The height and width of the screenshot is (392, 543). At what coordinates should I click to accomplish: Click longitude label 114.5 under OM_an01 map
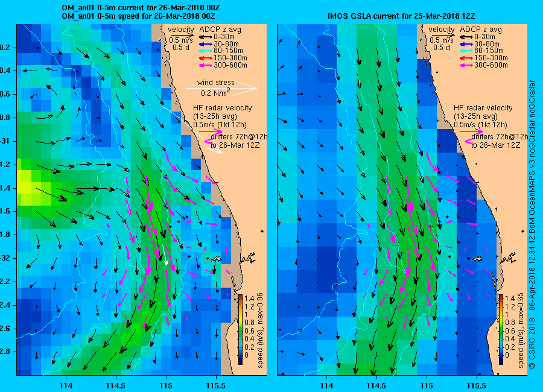pyautogui.click(x=116, y=385)
